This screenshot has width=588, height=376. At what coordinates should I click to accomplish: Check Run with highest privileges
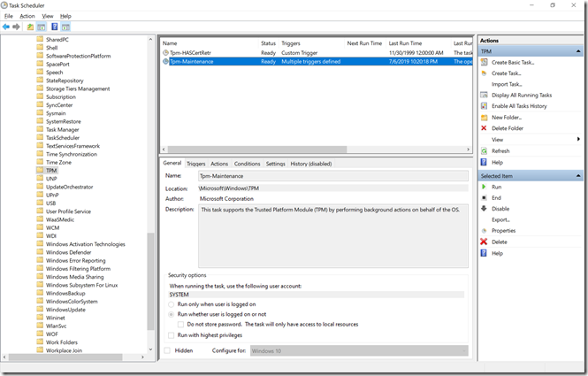[x=171, y=335]
